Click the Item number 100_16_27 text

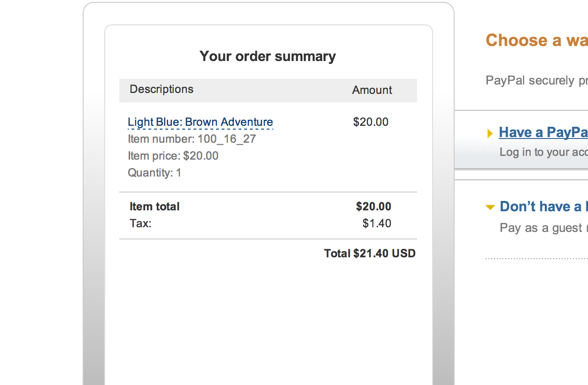click(192, 139)
